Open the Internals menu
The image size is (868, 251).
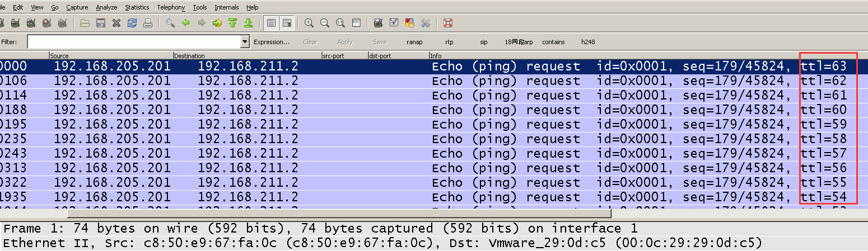[x=227, y=7]
